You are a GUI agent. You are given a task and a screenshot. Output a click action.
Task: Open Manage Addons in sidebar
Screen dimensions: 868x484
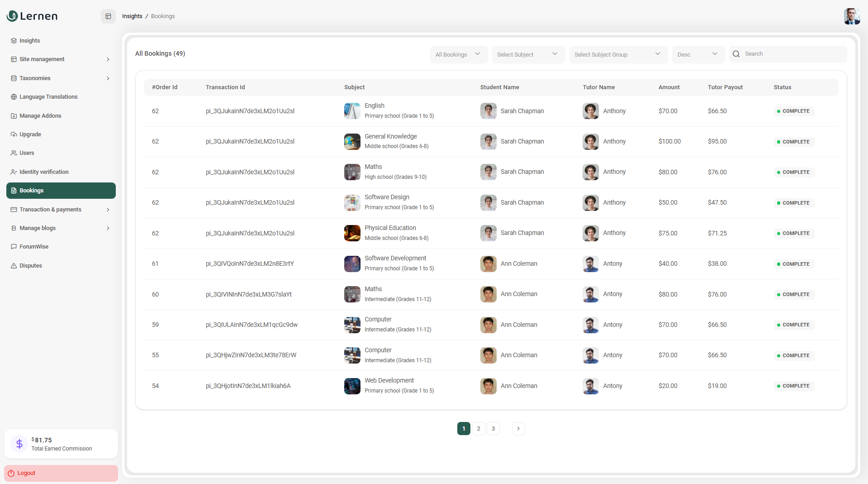pyautogui.click(x=40, y=116)
